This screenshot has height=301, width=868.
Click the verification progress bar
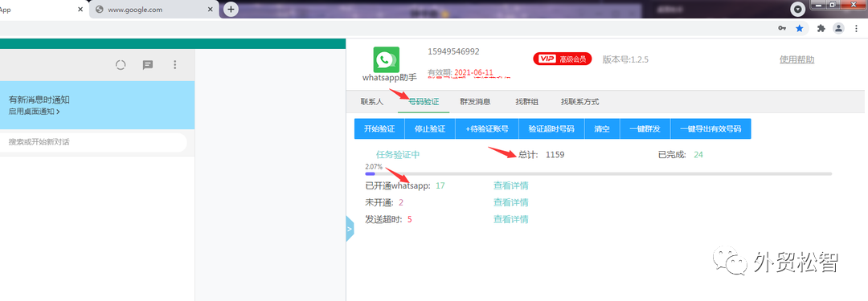599,173
